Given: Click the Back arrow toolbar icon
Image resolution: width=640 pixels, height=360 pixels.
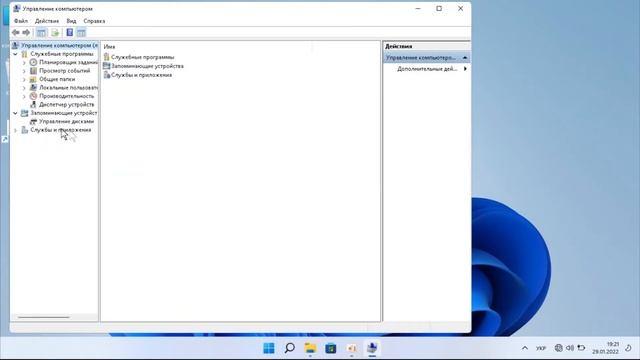Looking at the screenshot, I should pos(16,32).
